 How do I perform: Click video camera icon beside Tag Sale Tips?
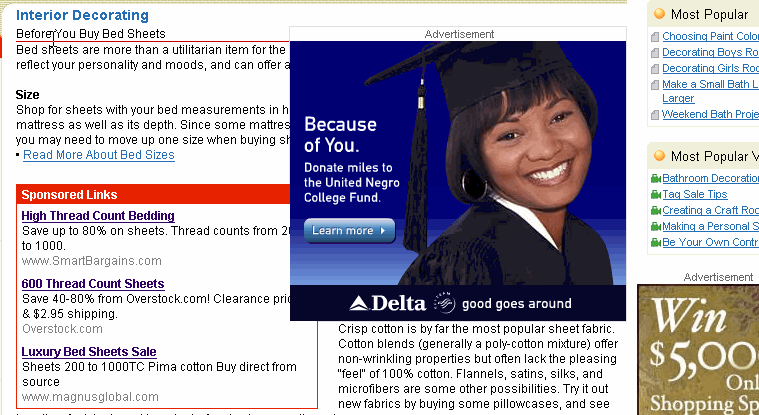coord(656,195)
